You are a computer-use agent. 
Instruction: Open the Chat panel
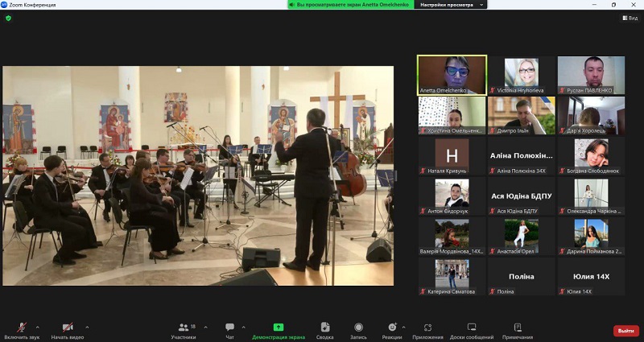[x=229, y=328]
